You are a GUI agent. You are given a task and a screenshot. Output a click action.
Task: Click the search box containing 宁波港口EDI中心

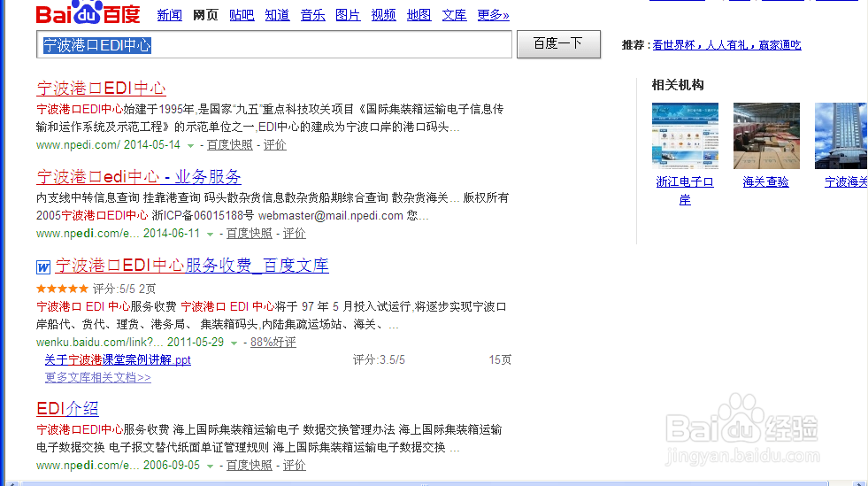coord(274,45)
